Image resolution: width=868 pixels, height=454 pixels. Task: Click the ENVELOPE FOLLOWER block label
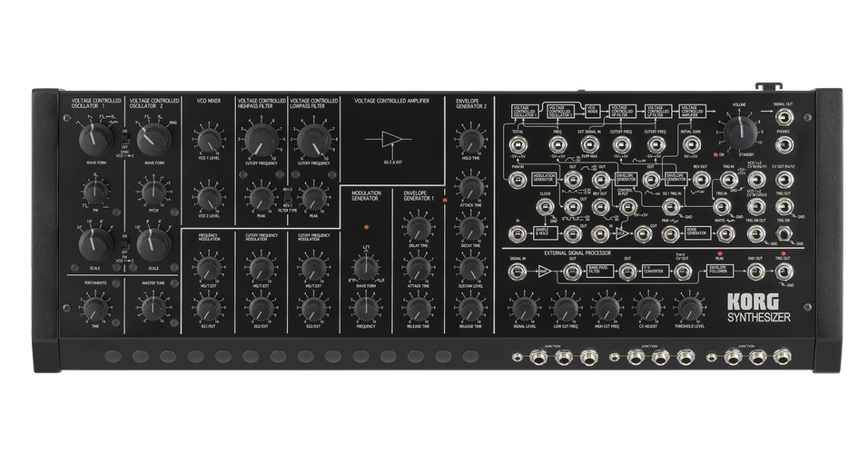[x=720, y=271]
